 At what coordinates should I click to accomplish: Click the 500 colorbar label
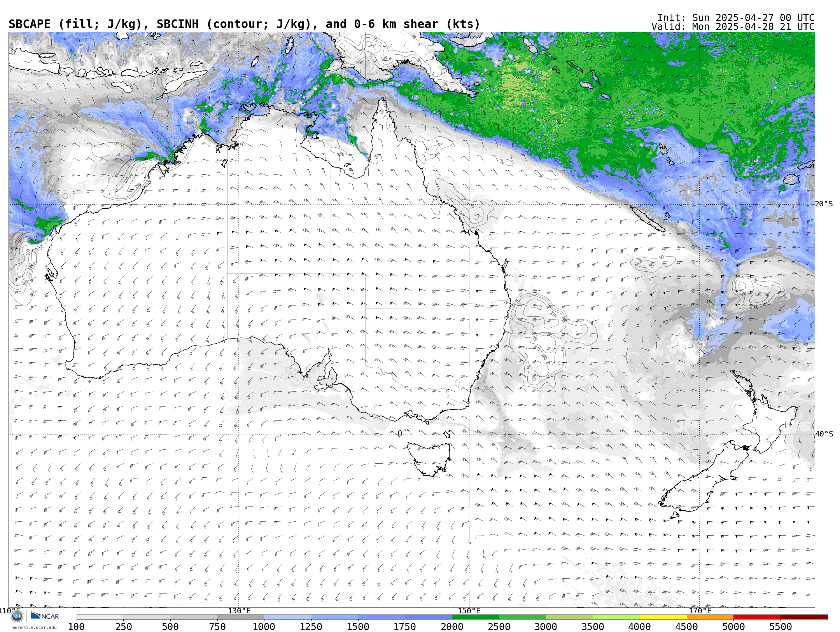pyautogui.click(x=170, y=627)
